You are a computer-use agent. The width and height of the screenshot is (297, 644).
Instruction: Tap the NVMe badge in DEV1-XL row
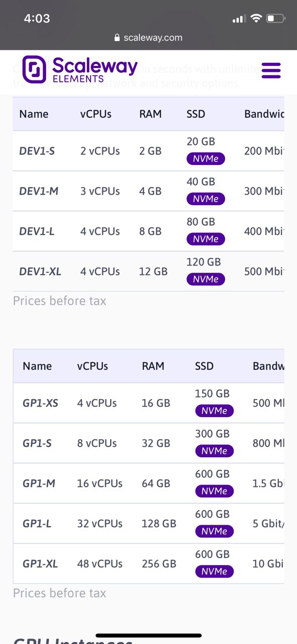click(x=206, y=279)
